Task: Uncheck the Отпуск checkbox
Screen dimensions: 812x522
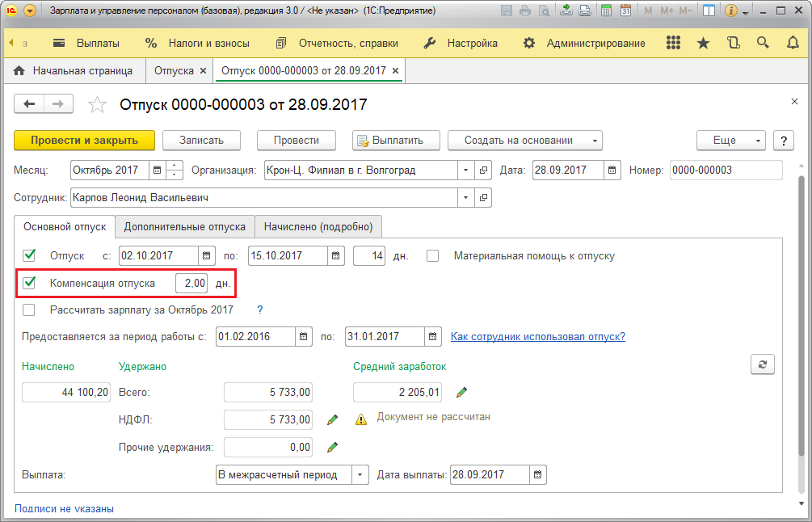Action: 29,255
